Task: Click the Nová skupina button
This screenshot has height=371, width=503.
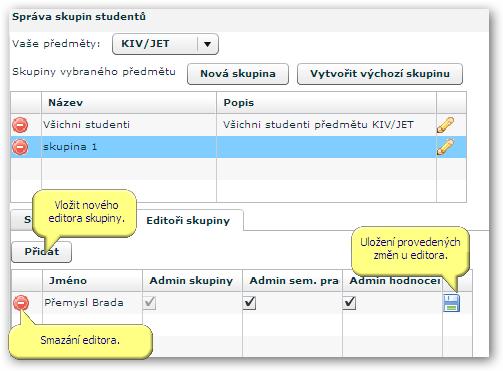Action: click(238, 74)
